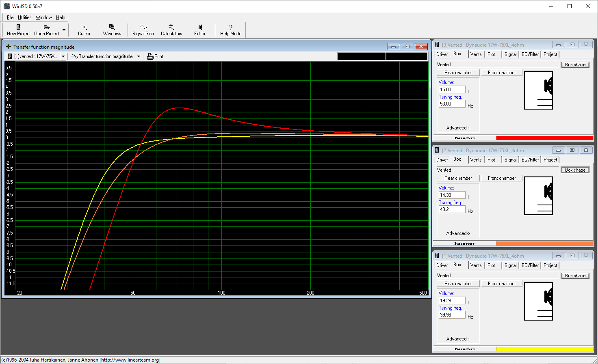Screen dimensions: 598x364
Task: Click the Transfer function magnitude window title icon
Action: point(8,47)
